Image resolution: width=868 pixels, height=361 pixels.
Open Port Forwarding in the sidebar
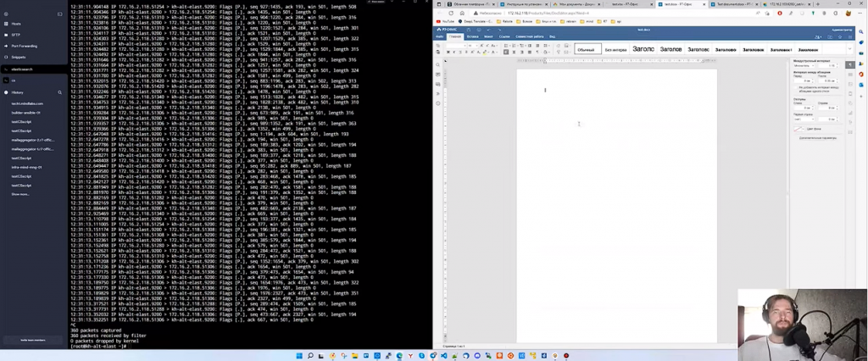(x=24, y=46)
